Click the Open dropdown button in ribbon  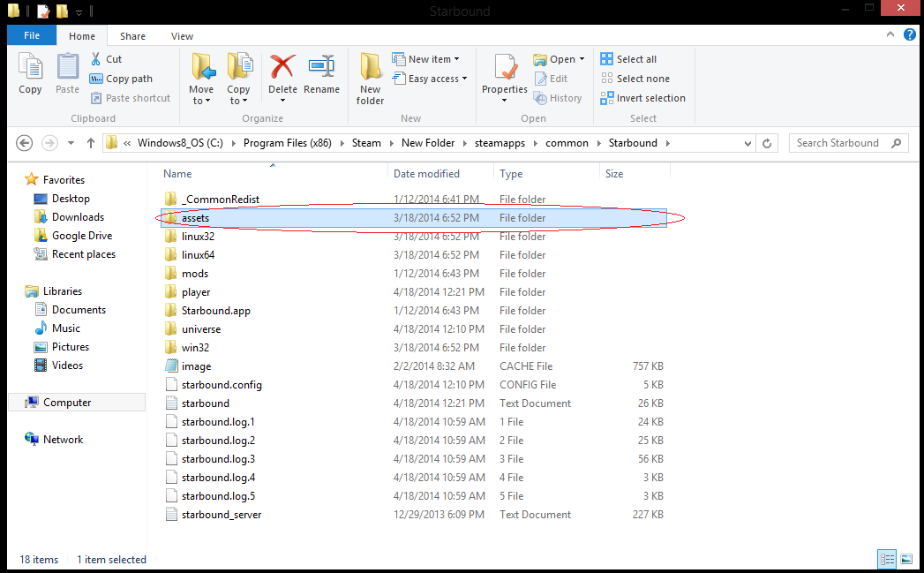[x=559, y=59]
